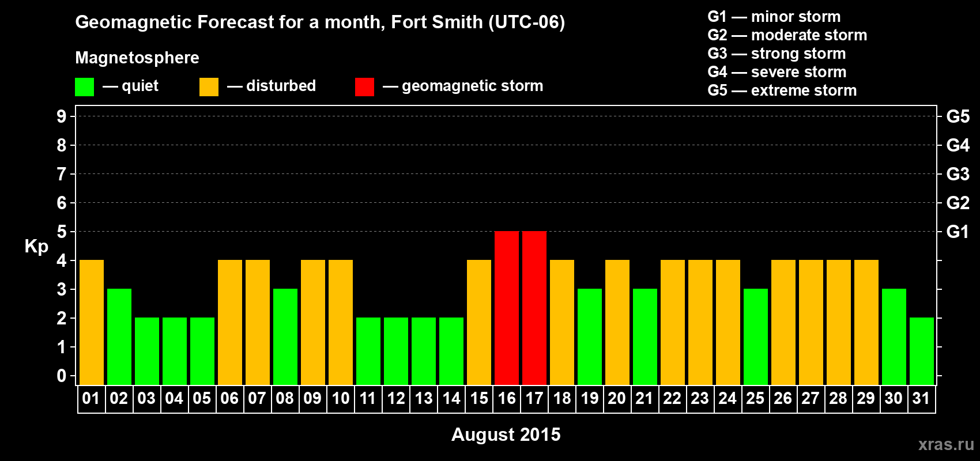Select the green bar for day 21
The height and width of the screenshot is (461, 980).
tap(645, 337)
